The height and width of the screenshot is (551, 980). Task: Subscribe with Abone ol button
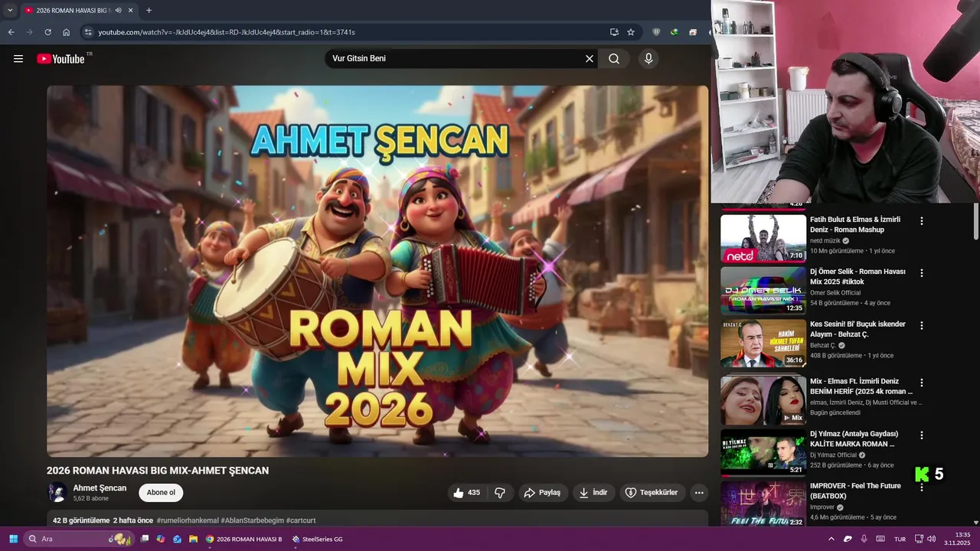pos(161,493)
